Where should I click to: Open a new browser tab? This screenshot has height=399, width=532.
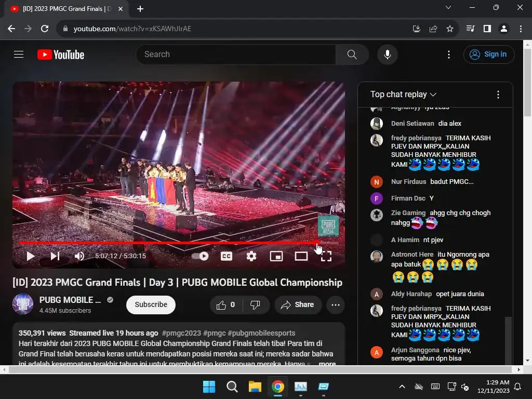[140, 9]
